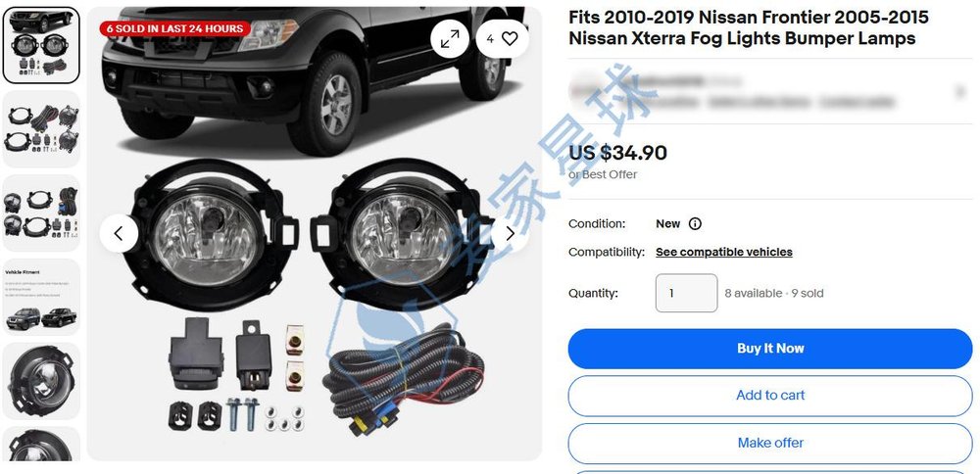The height and width of the screenshot is (474, 980).
Task: Focus the Quantity input field
Action: [686, 293]
